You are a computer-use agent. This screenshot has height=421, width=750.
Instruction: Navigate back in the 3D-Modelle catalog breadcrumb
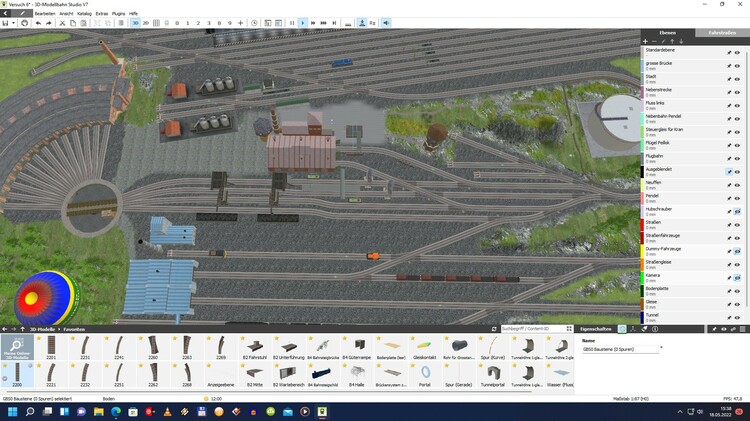coord(6,328)
